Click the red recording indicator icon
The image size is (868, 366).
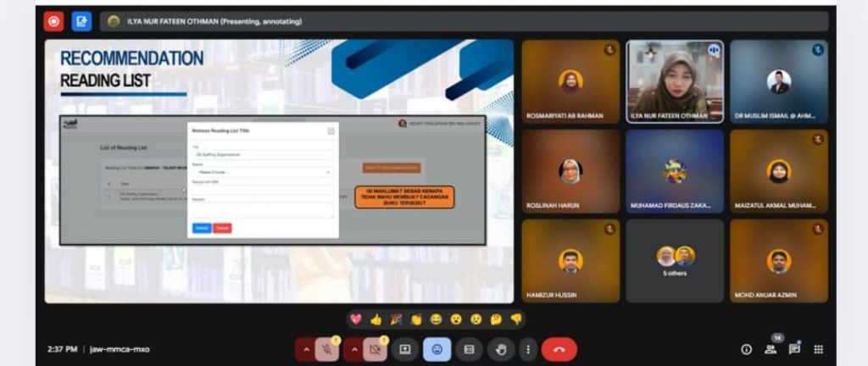tap(54, 21)
